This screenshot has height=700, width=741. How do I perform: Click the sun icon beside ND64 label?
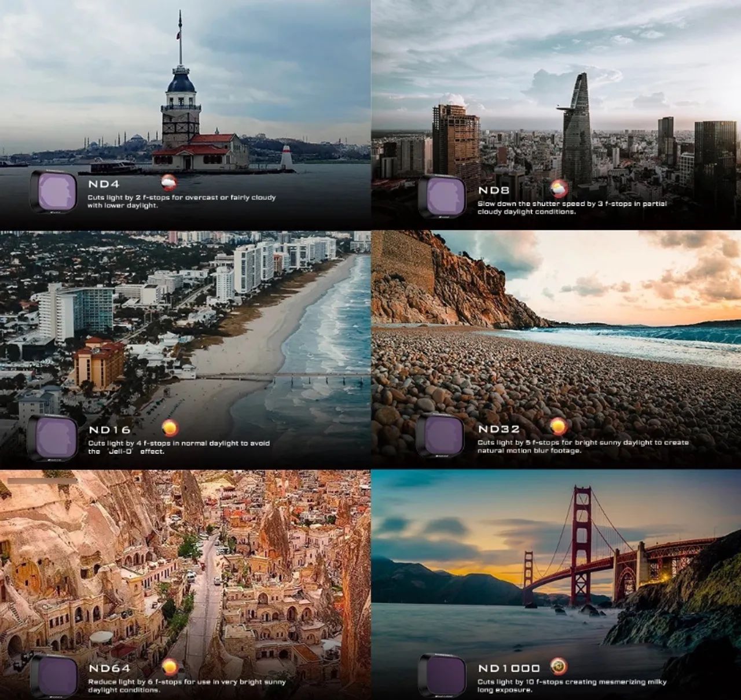[170, 667]
